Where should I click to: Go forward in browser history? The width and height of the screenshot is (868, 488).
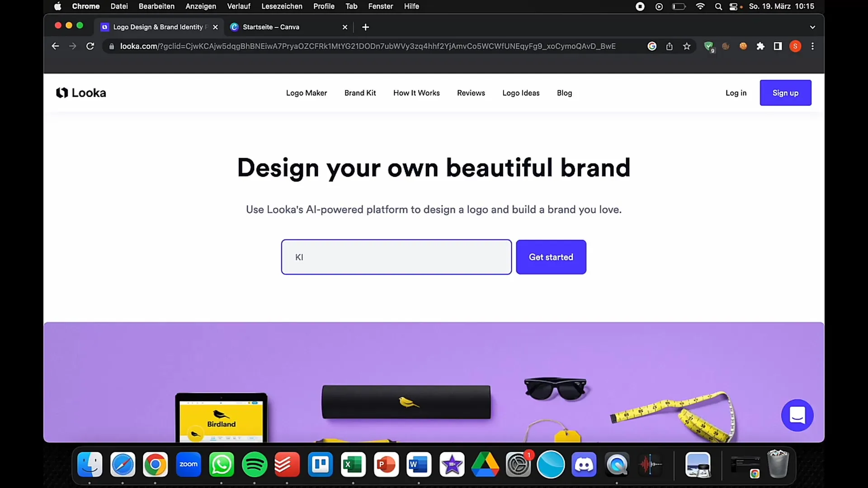coord(72,46)
